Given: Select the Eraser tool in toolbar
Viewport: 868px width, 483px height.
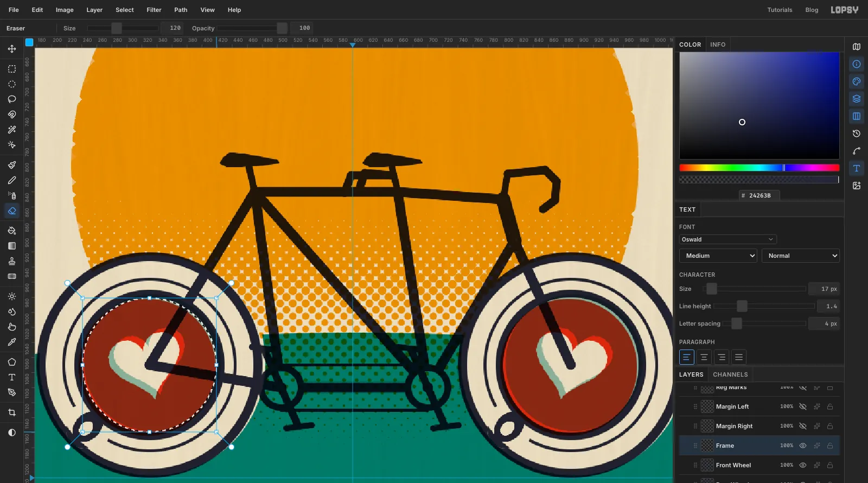Looking at the screenshot, I should coord(12,211).
